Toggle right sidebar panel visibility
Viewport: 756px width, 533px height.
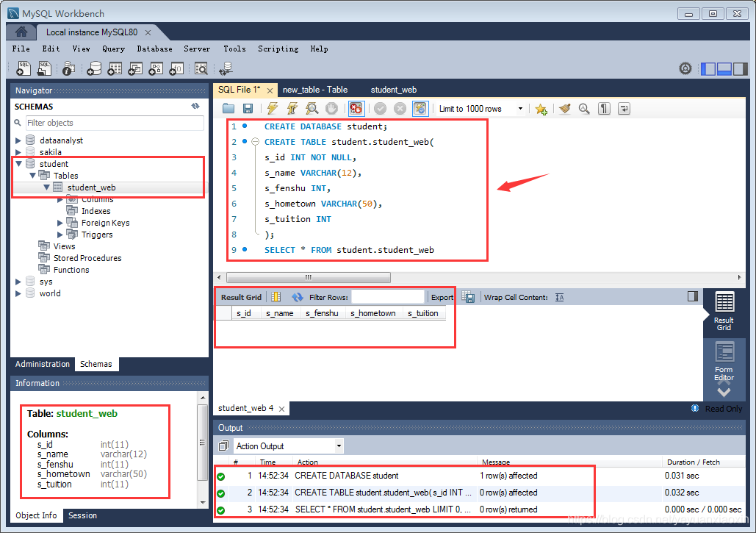tap(740, 68)
